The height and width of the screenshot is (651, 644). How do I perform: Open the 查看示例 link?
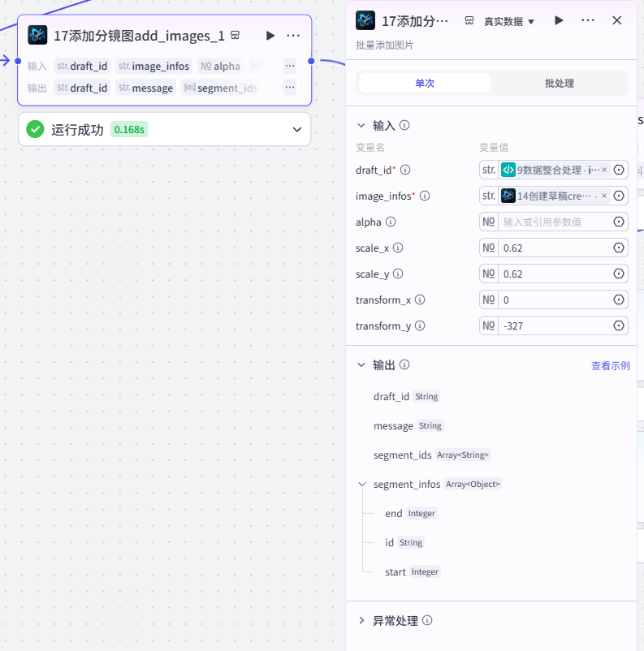[x=611, y=365]
